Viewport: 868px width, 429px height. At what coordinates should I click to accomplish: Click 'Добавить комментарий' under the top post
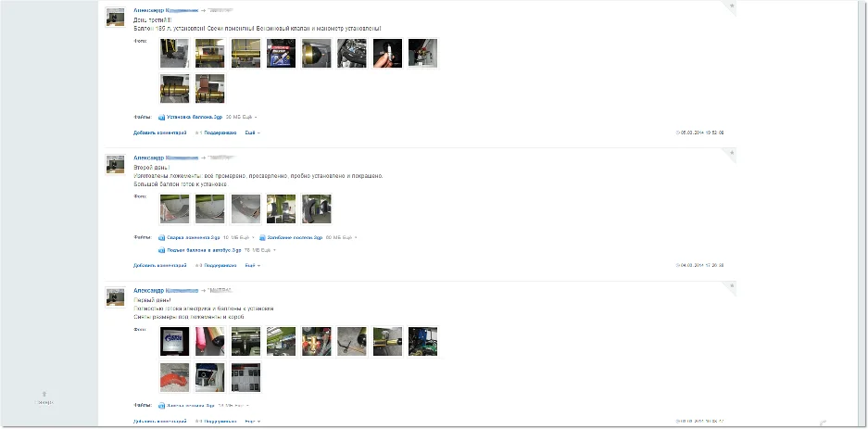click(x=160, y=132)
